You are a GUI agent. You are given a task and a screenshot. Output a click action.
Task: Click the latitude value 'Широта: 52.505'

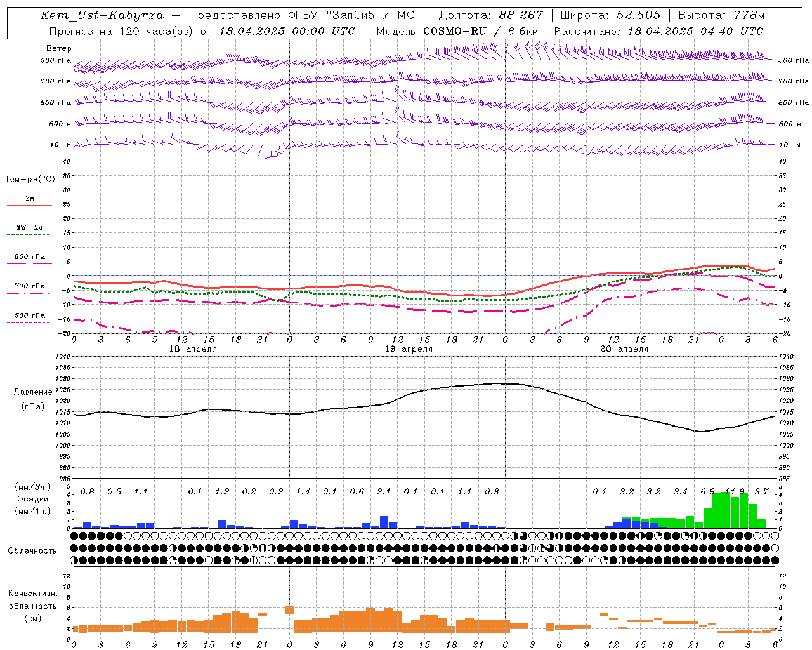click(x=610, y=15)
